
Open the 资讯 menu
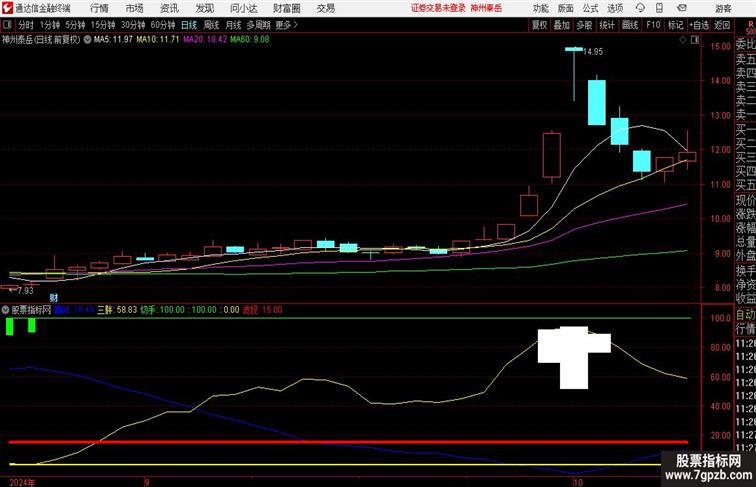click(x=169, y=8)
